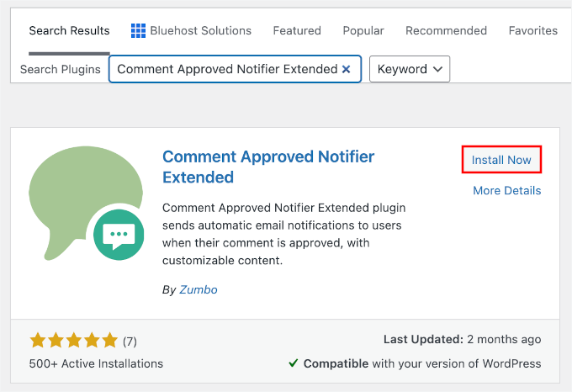Open the Keyword search type dropdown
Viewport: 572px width, 392px height.
pyautogui.click(x=410, y=69)
